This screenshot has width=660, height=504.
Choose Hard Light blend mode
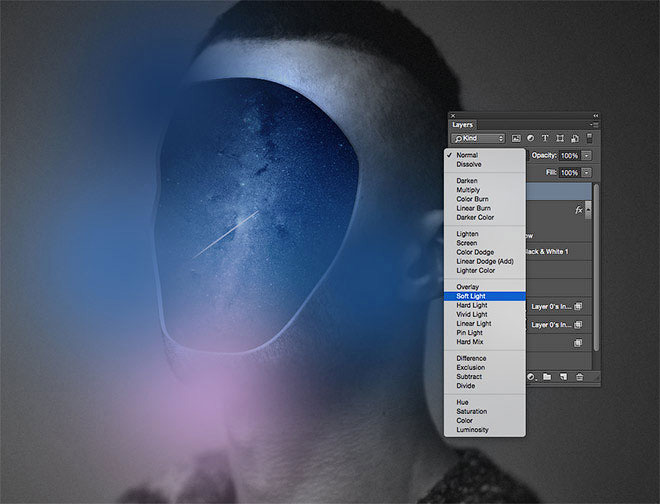click(x=485, y=305)
